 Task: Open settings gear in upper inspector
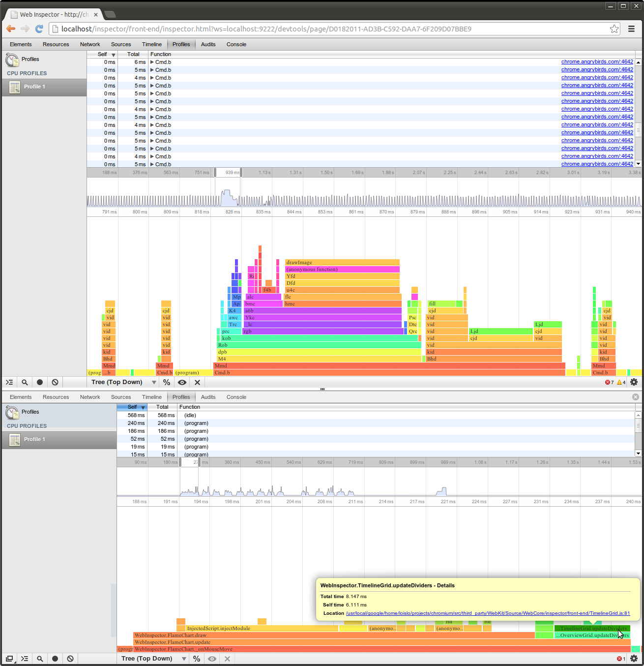pyautogui.click(x=634, y=382)
